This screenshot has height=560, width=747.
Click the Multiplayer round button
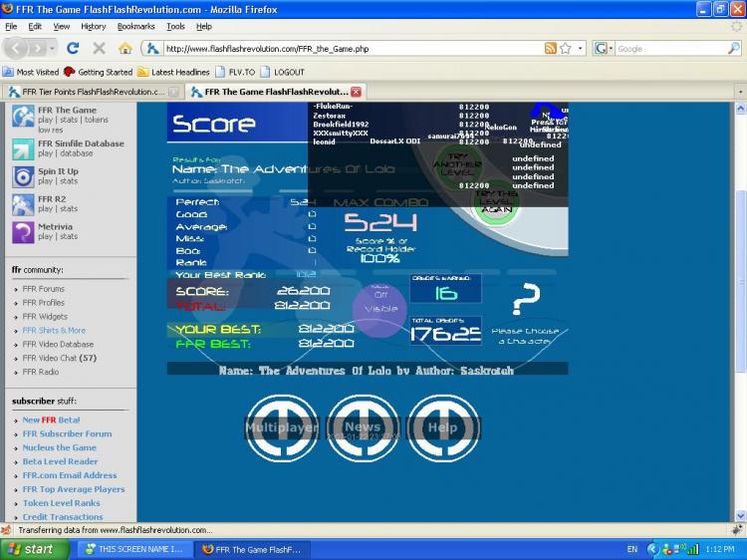point(282,428)
